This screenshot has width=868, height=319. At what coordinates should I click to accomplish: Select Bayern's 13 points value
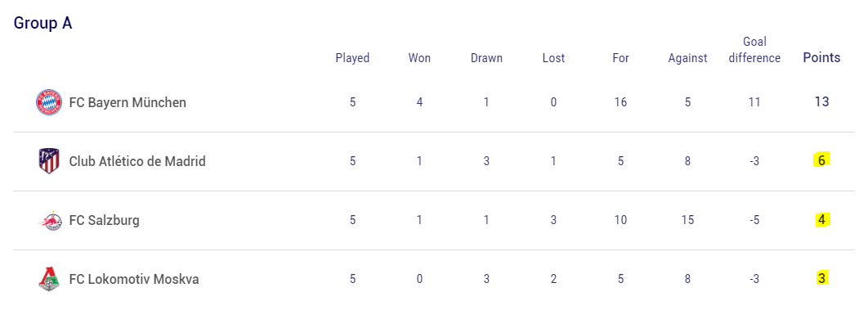point(821,102)
